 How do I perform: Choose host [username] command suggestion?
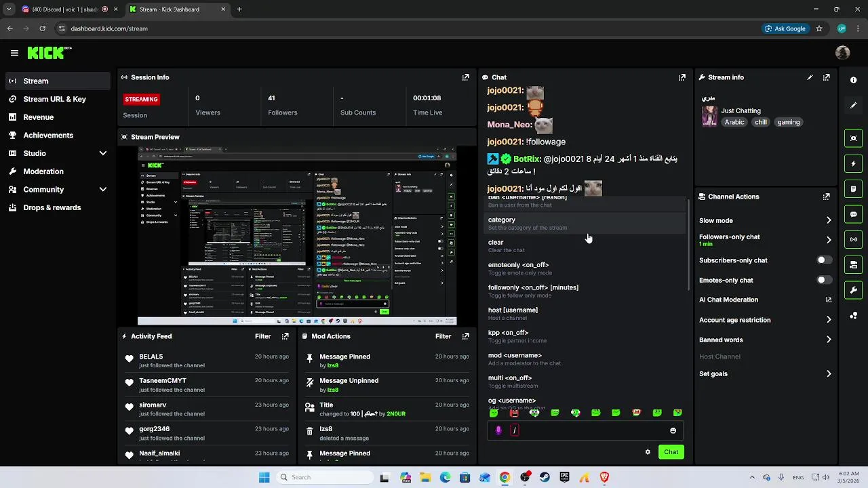(586, 313)
